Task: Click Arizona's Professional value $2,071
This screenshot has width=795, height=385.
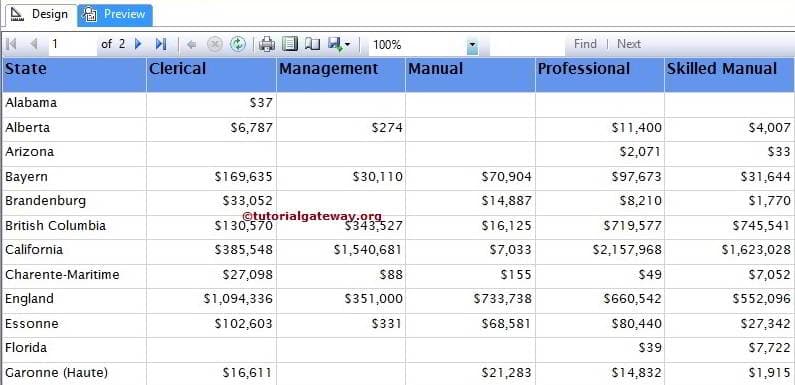Action: (640, 152)
